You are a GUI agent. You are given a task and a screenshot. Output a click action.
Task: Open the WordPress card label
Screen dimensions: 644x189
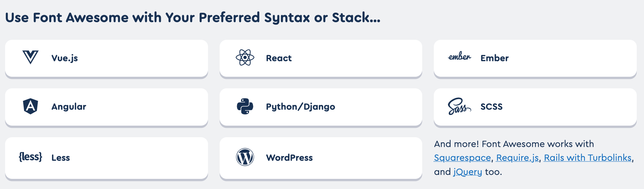[289, 157]
